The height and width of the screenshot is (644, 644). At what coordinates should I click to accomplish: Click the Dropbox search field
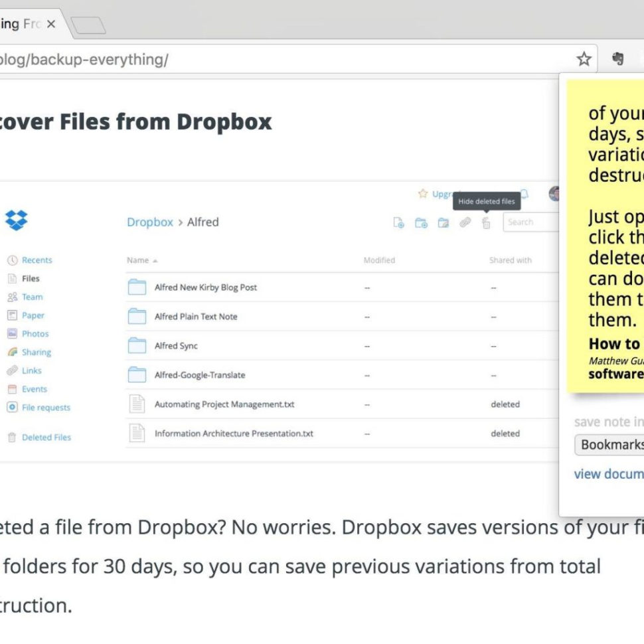tap(530, 222)
